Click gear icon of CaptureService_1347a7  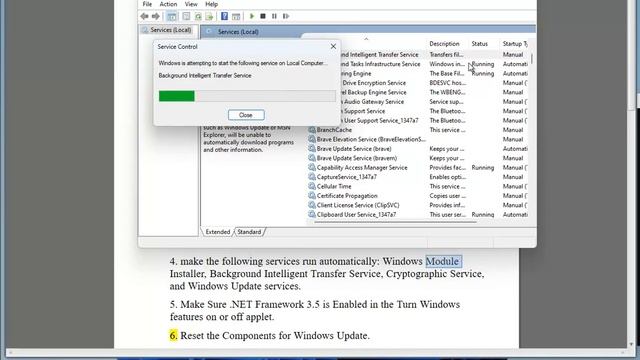tap(312, 177)
